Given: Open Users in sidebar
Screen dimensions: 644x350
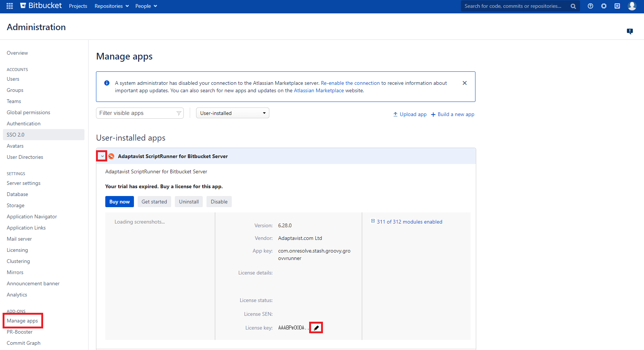Looking at the screenshot, I should coord(13,79).
